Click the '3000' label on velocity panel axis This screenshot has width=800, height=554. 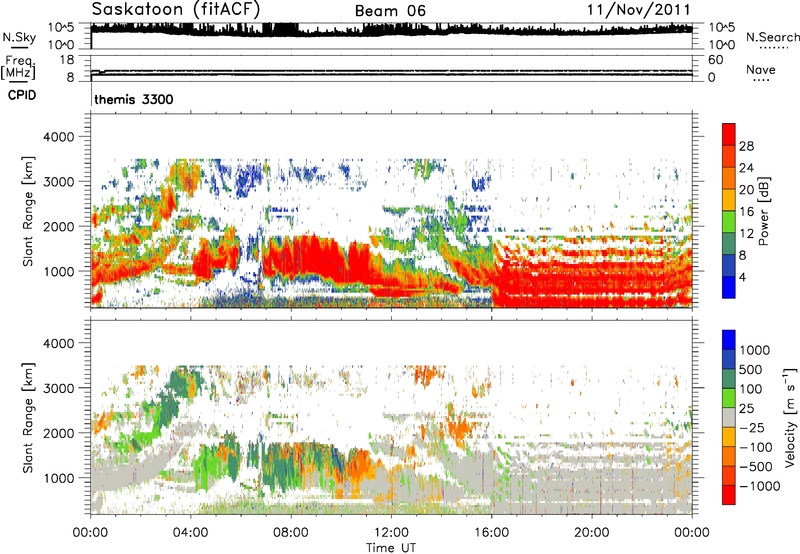pos(59,388)
